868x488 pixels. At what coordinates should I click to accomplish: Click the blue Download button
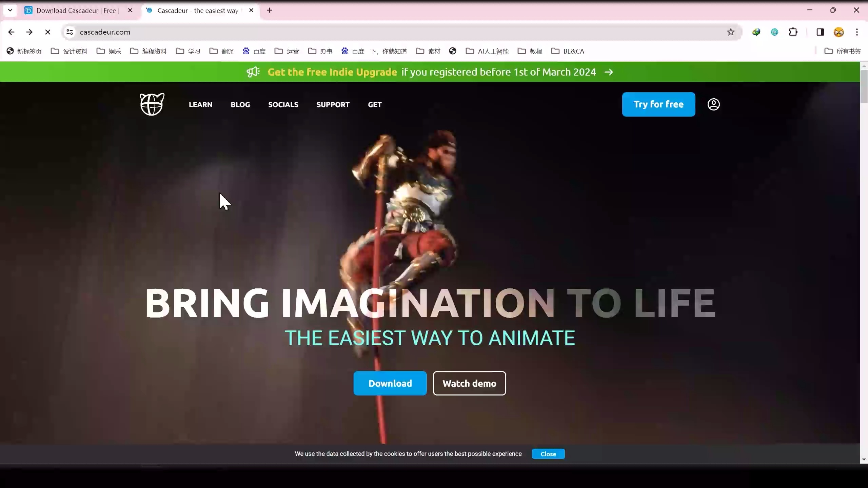[390, 383]
